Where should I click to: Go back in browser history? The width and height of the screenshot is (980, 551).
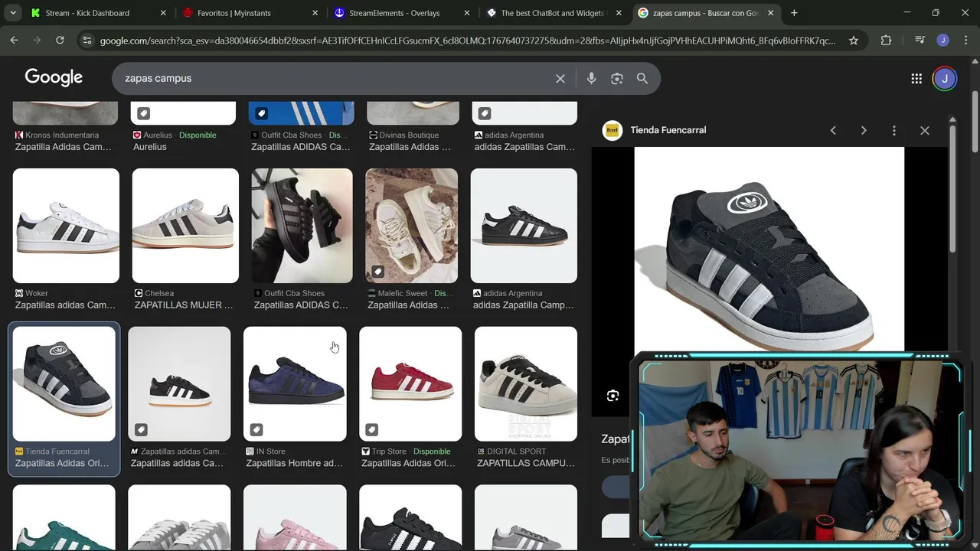(14, 41)
